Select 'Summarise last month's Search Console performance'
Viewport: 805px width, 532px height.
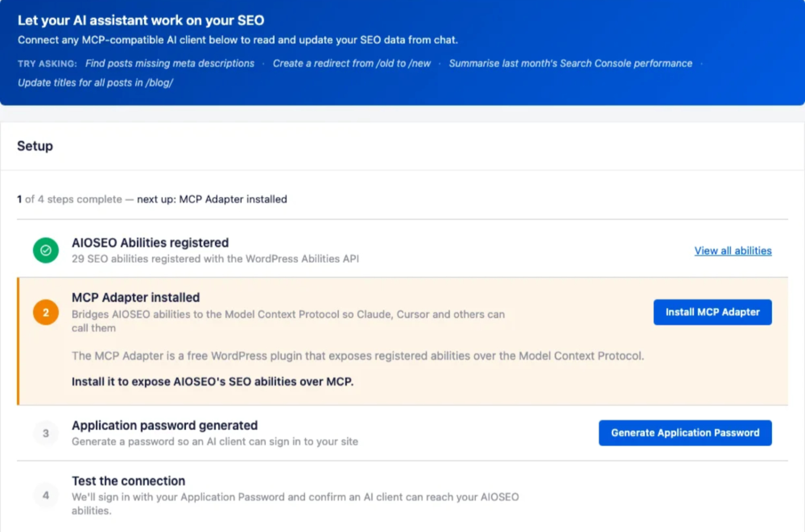point(570,63)
